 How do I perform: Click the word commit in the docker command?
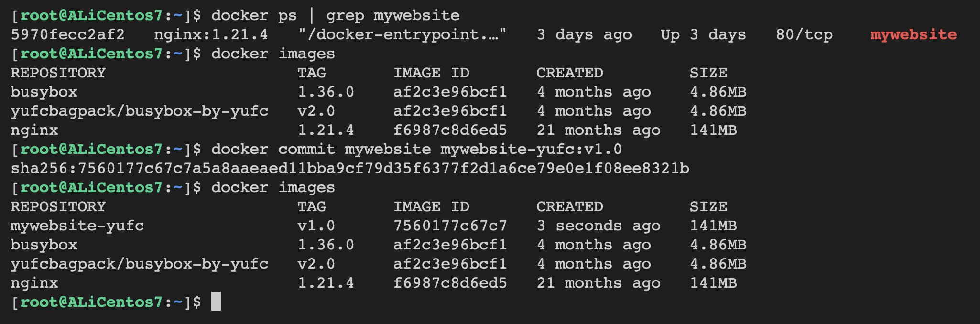[306, 149]
